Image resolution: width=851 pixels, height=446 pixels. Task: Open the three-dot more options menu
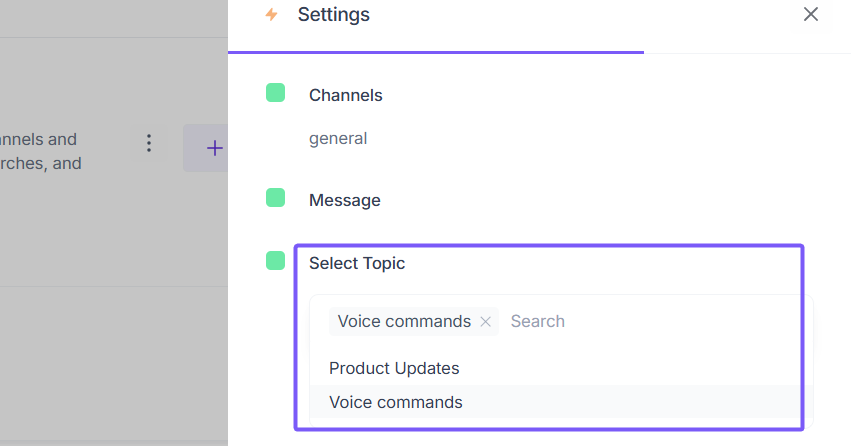click(149, 143)
